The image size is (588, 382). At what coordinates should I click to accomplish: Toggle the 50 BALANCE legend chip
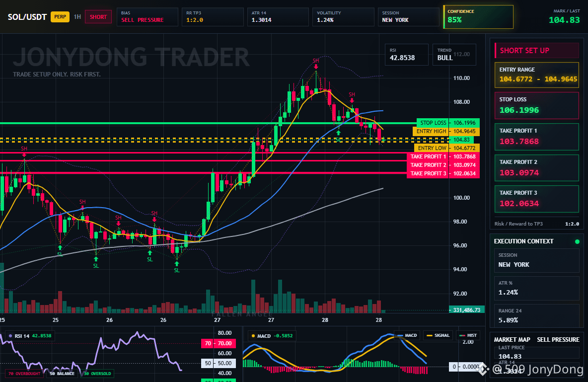pos(62,374)
